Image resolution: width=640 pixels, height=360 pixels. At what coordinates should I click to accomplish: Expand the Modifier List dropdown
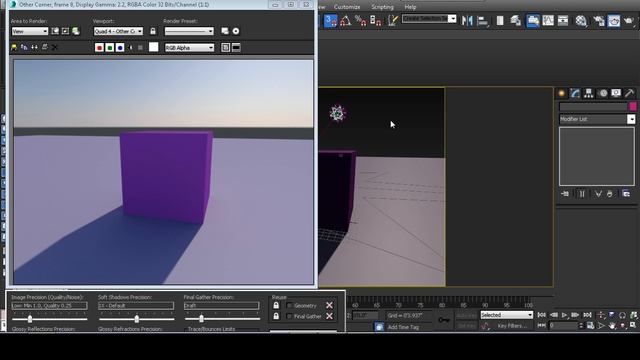631,119
